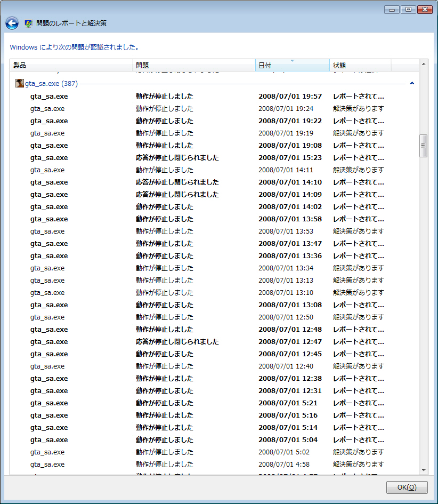The width and height of the screenshot is (438, 504).
Task: Select the gta_sa.exe (387) group header label
Action: [51, 84]
